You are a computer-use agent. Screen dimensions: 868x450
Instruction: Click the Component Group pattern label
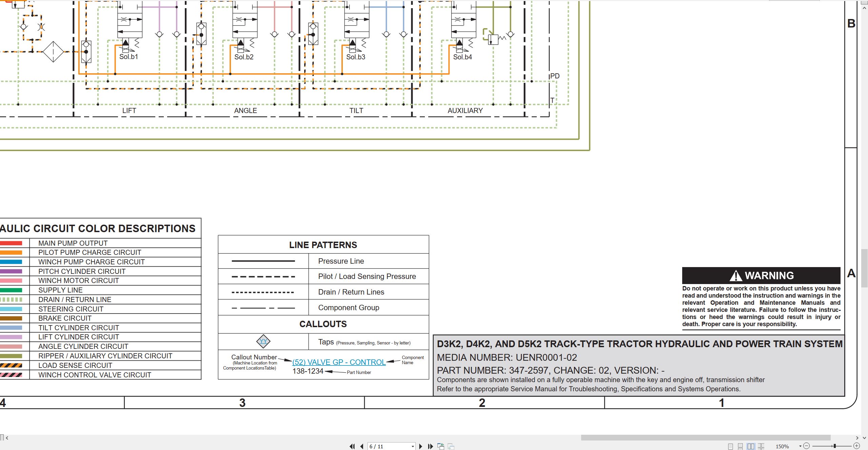tap(349, 308)
